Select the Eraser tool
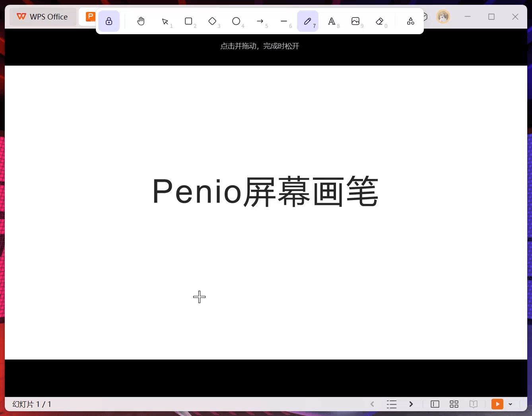The image size is (532, 416). click(x=379, y=21)
